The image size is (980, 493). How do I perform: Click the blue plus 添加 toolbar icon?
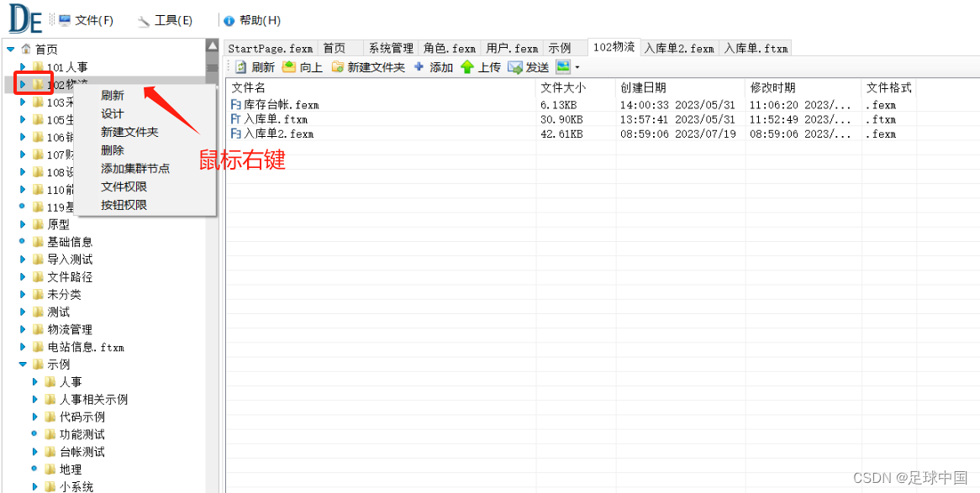tap(418, 66)
